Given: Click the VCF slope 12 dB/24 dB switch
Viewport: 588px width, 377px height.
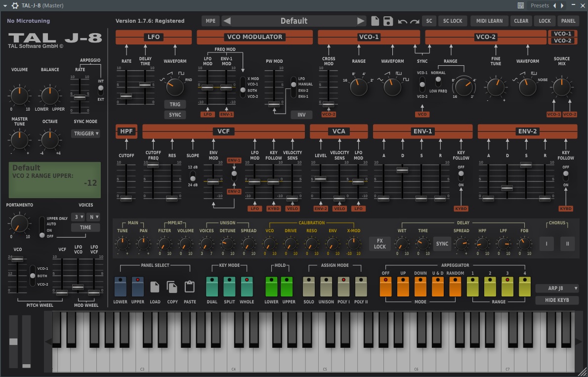Looking at the screenshot, I should (x=193, y=175).
